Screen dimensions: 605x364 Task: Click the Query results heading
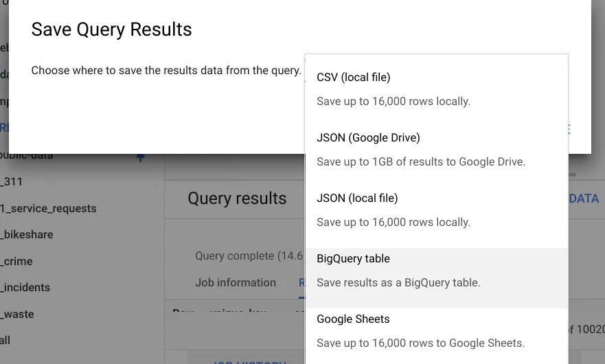237,198
